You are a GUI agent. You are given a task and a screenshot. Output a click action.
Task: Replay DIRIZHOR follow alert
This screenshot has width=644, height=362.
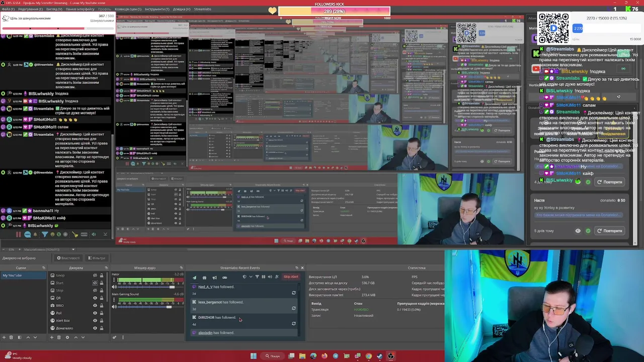click(294, 323)
